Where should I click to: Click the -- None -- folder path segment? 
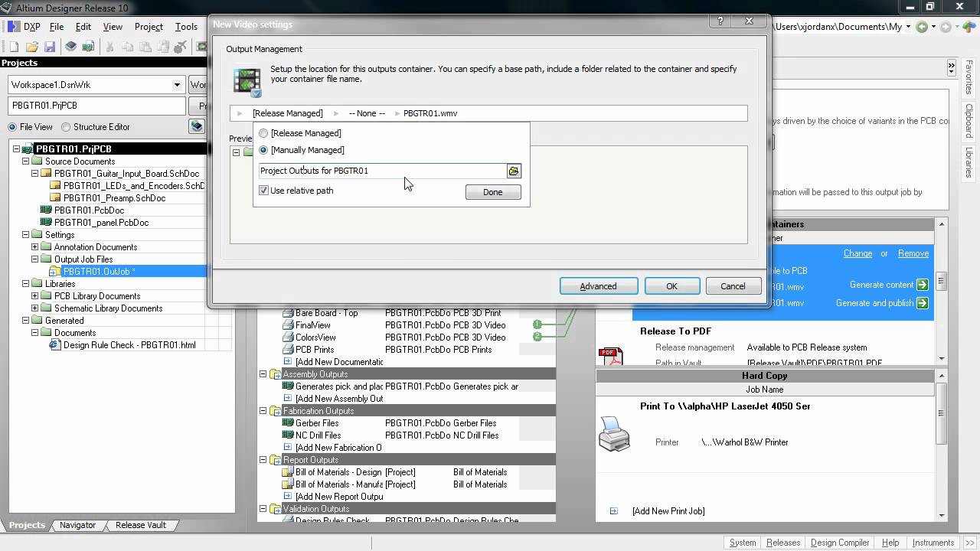367,113
